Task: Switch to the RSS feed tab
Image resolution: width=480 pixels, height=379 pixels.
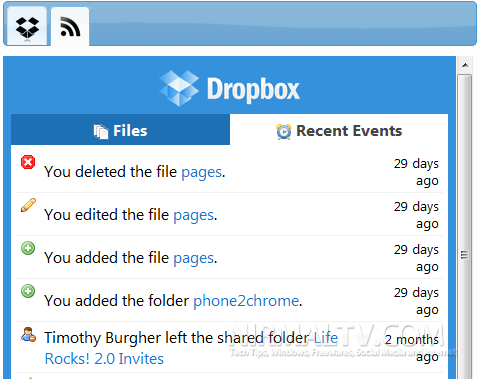Action: click(x=70, y=27)
